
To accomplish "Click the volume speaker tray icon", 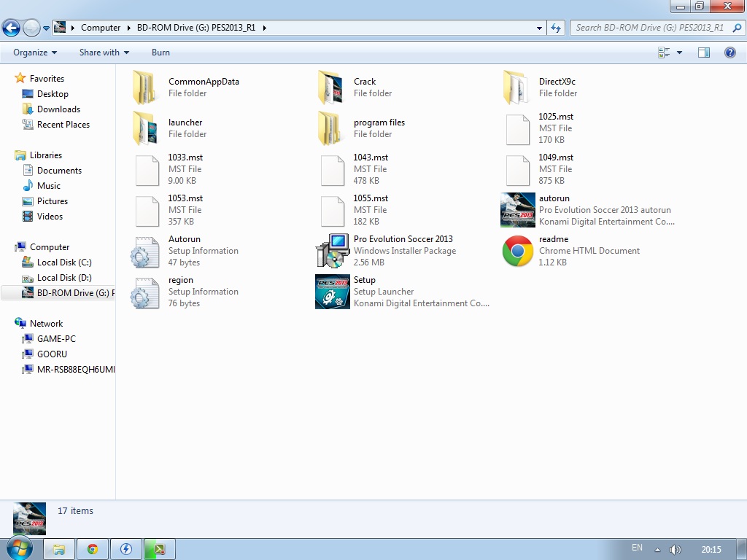I will (675, 550).
